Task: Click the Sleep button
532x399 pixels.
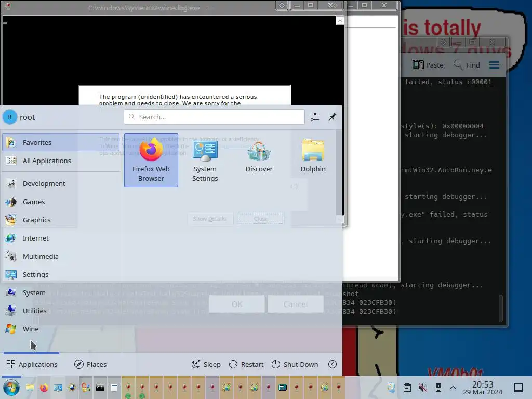Action: tap(206, 364)
